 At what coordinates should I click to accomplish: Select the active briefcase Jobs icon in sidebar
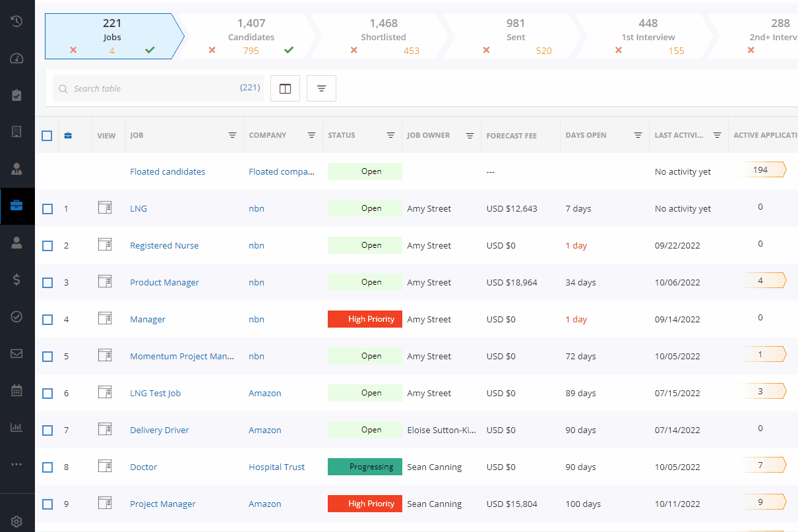17,205
